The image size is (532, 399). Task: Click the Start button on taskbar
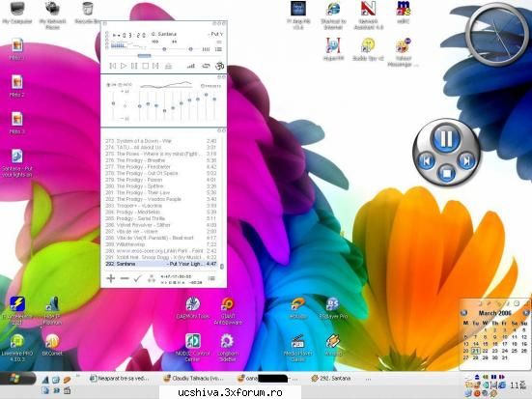[17, 379]
